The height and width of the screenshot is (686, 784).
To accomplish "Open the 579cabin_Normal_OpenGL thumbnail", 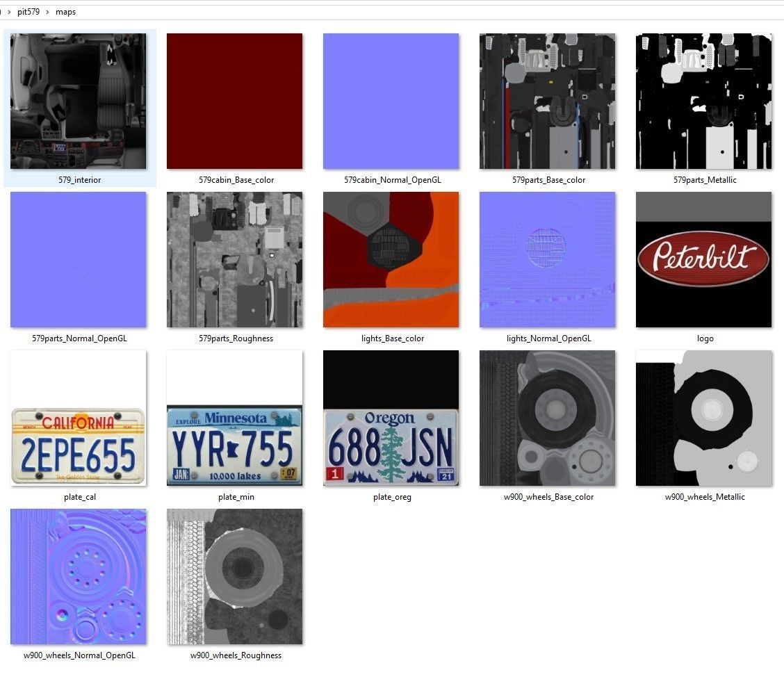I will pos(391,101).
